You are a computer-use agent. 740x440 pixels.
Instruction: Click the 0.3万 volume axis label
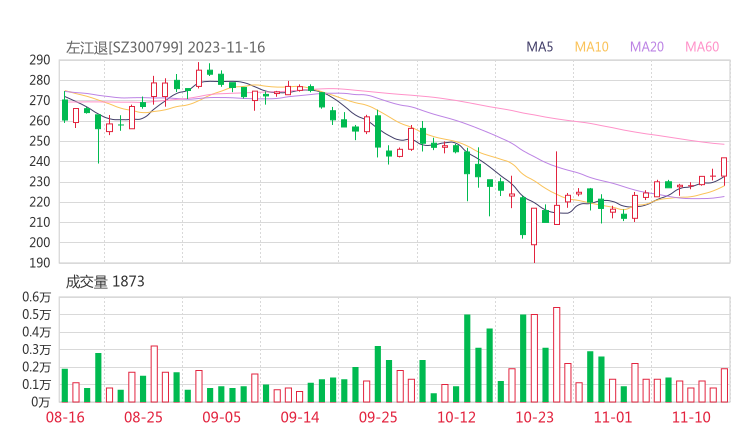36,349
